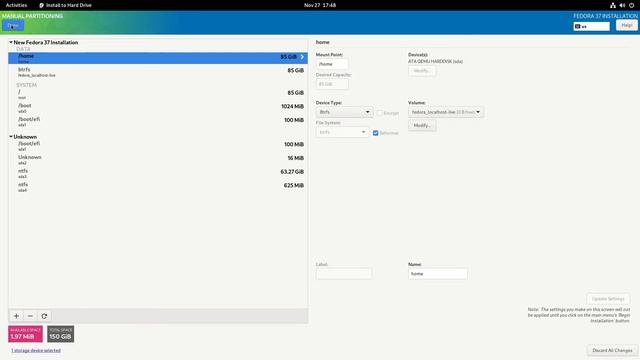The width and height of the screenshot is (640, 360).
Task: Open the Device Type dropdown
Action: click(x=344, y=112)
